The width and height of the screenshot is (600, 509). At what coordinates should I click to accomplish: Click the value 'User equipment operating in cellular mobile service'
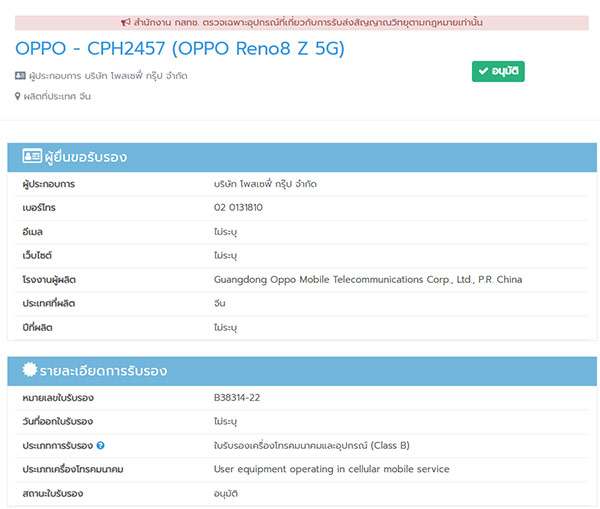pyautogui.click(x=331, y=469)
